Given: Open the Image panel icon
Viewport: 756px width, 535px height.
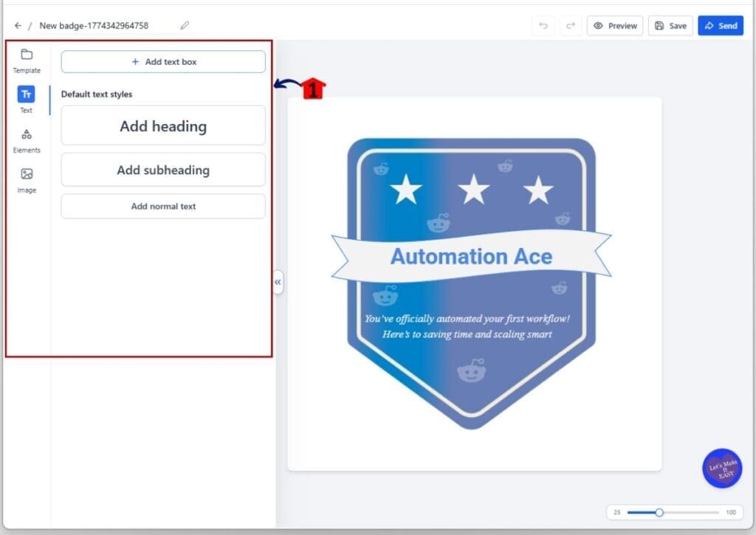Looking at the screenshot, I should pos(27,174).
